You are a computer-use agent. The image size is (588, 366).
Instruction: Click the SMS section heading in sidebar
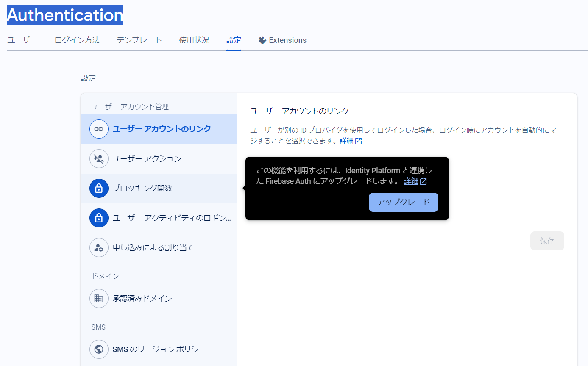point(98,327)
